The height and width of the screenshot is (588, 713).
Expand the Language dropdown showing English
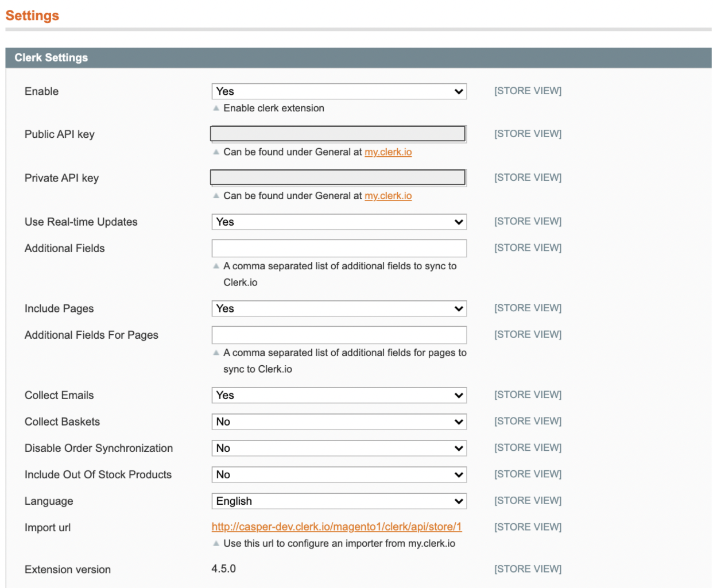[339, 501]
